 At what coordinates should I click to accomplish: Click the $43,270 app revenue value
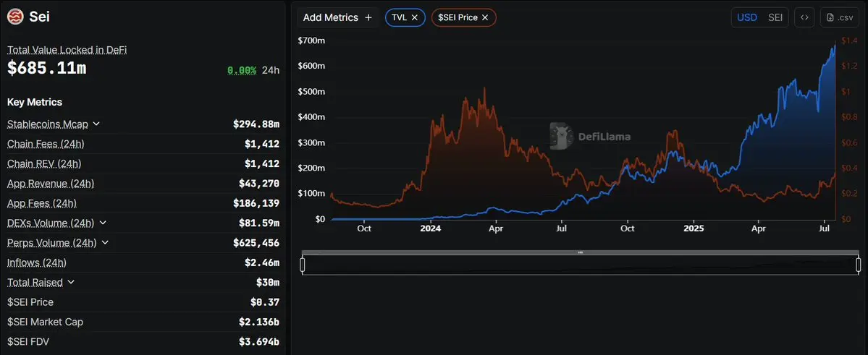point(259,183)
